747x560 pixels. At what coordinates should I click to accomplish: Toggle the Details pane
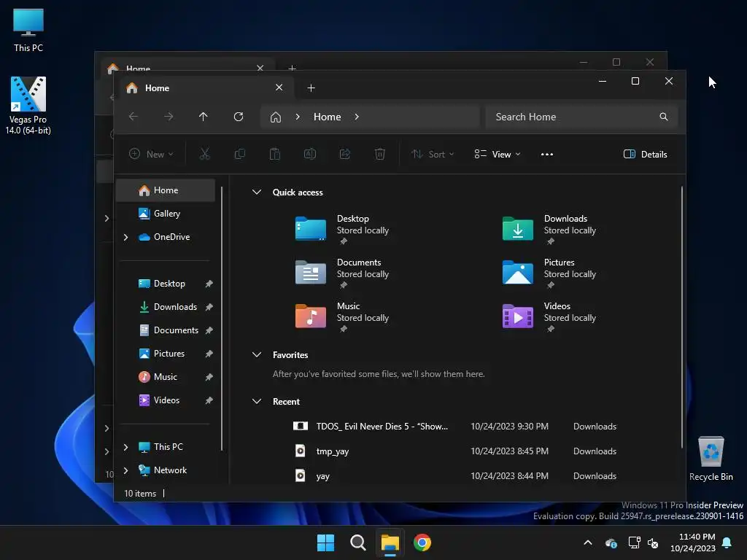click(x=646, y=155)
